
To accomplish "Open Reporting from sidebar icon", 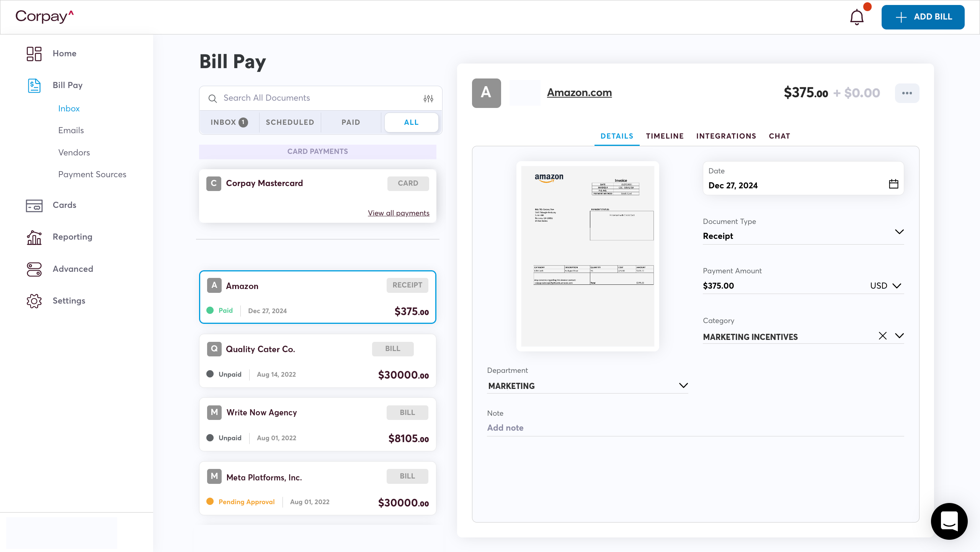I will pos(34,237).
